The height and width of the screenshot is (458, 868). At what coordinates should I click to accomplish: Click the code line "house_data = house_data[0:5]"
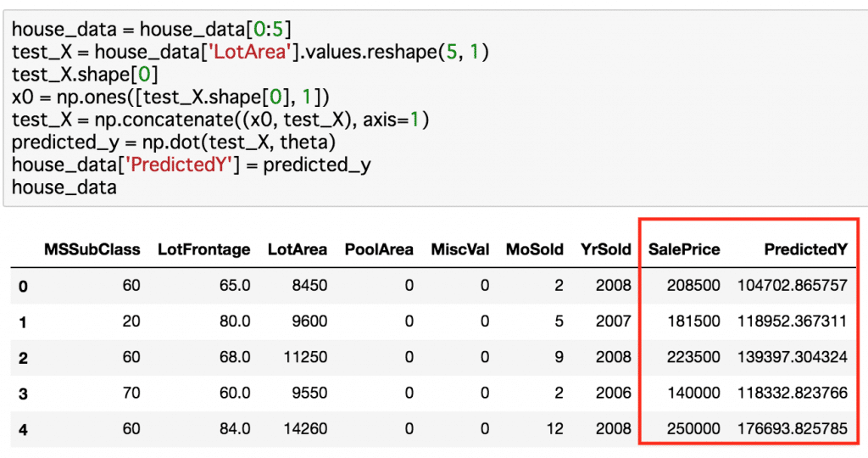click(151, 29)
